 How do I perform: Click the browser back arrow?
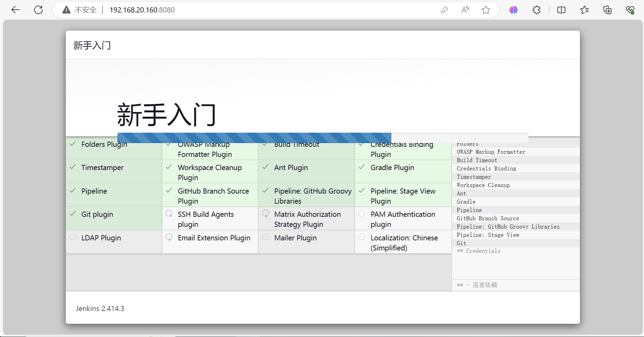point(16,10)
